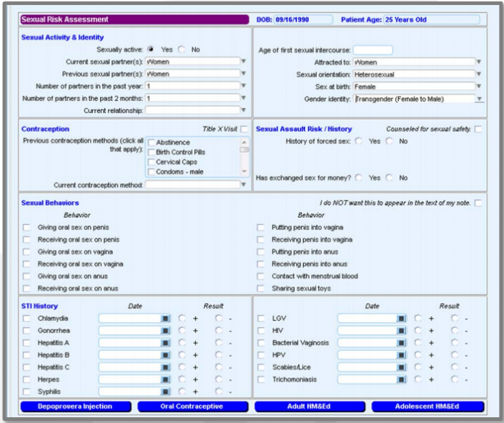Open the Hepatitis C date calendar picker
Screen dimensions: 504x423
pyautogui.click(x=165, y=368)
